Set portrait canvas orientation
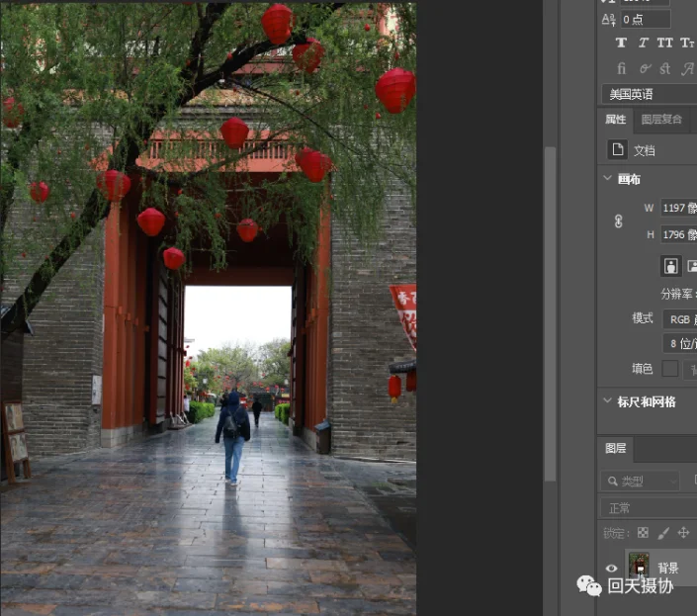Viewport: 697px width, 616px height. 670,266
